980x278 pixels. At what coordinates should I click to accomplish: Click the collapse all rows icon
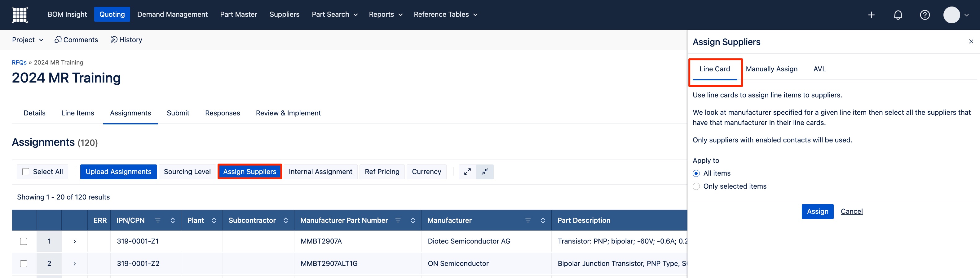485,172
